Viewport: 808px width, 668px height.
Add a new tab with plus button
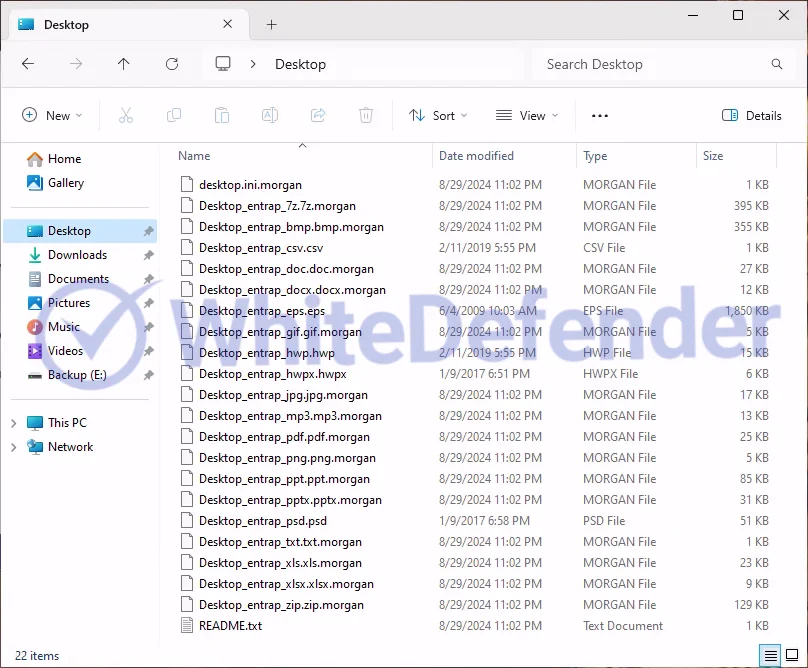(271, 24)
